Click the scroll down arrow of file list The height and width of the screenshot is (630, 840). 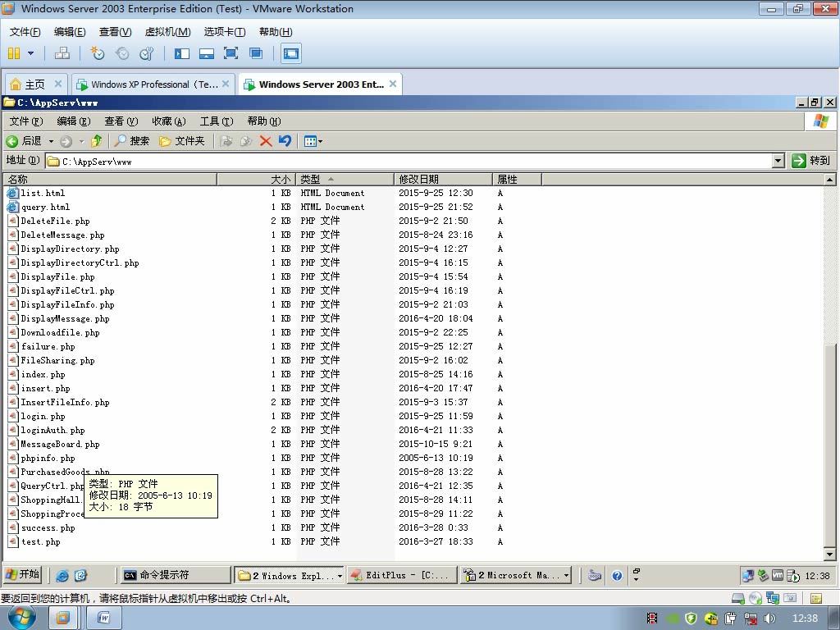[x=829, y=555]
